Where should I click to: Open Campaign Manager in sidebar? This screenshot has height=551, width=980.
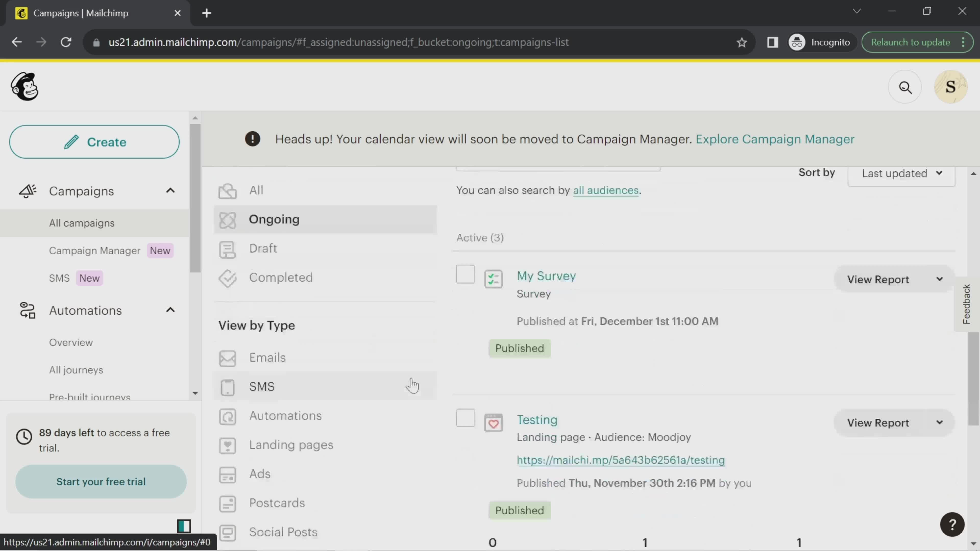pos(95,251)
